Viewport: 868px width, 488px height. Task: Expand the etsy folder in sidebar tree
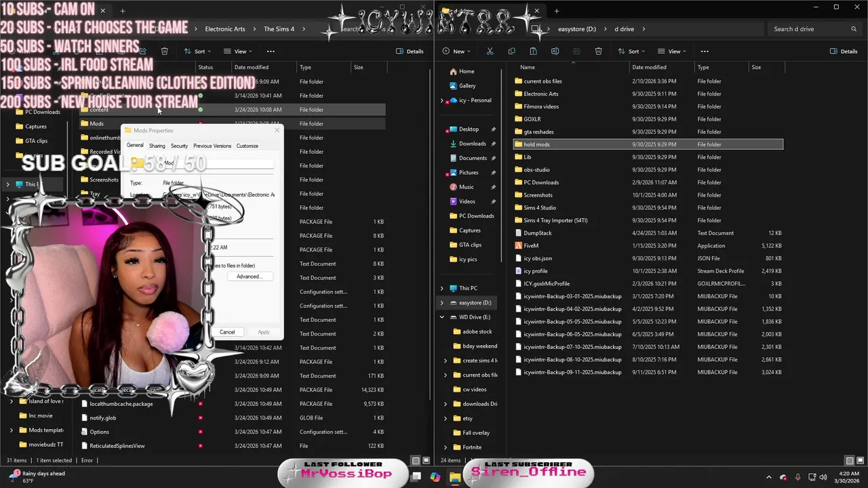(x=446, y=418)
